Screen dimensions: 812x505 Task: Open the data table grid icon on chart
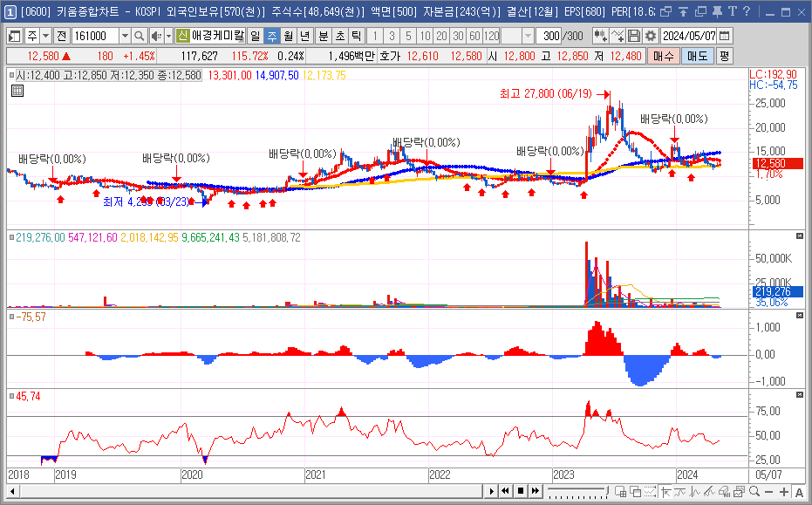click(x=17, y=92)
